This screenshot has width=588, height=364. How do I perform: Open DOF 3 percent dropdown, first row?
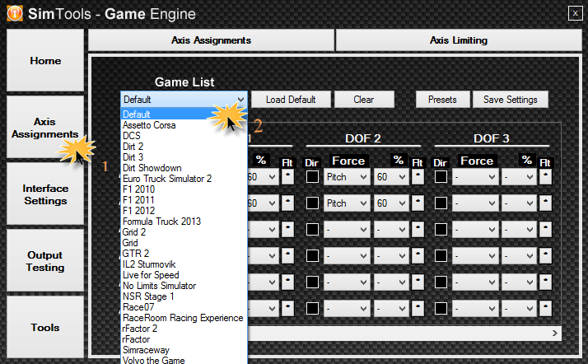(520, 177)
